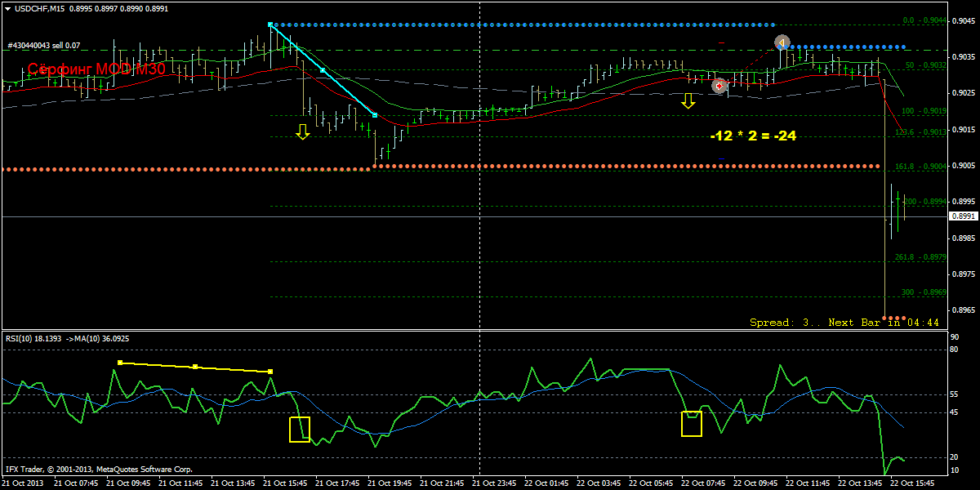Select Fibonacci level 0.0 - 0.9044 label

pos(924,20)
